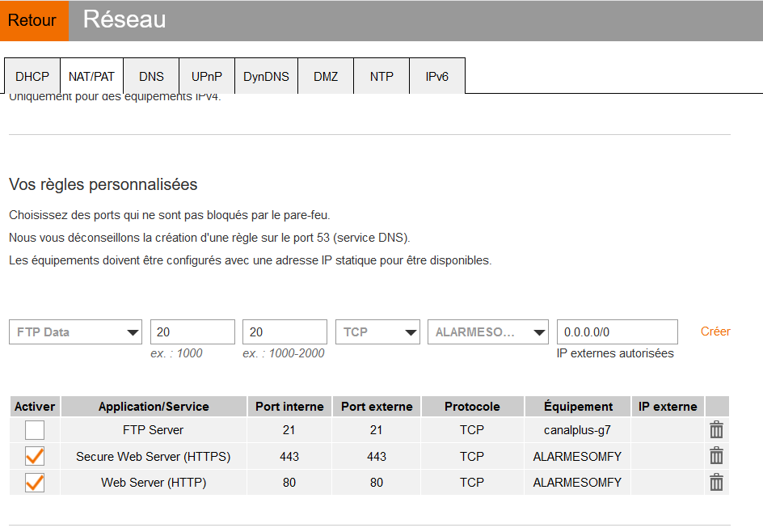
Task: Click the Créer link to add rule
Action: pos(715,331)
